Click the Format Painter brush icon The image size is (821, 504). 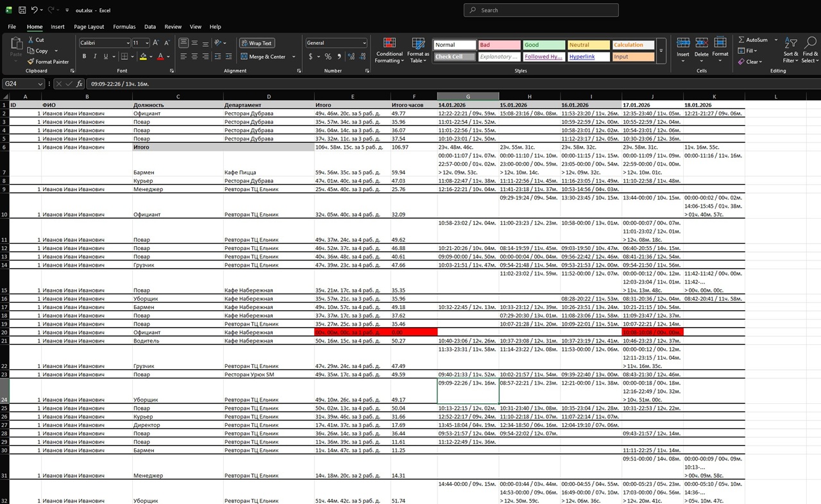coord(31,62)
